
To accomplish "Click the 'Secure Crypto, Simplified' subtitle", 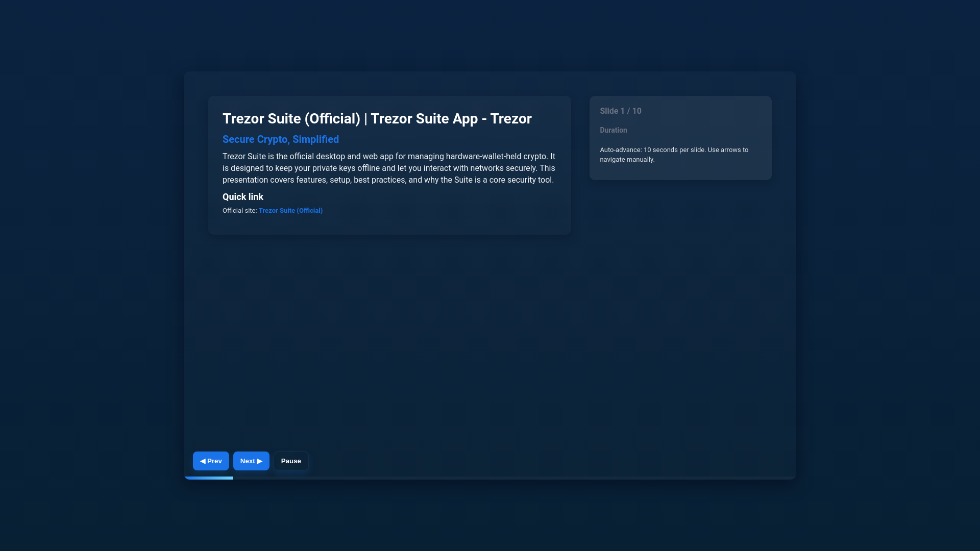I will (x=281, y=139).
